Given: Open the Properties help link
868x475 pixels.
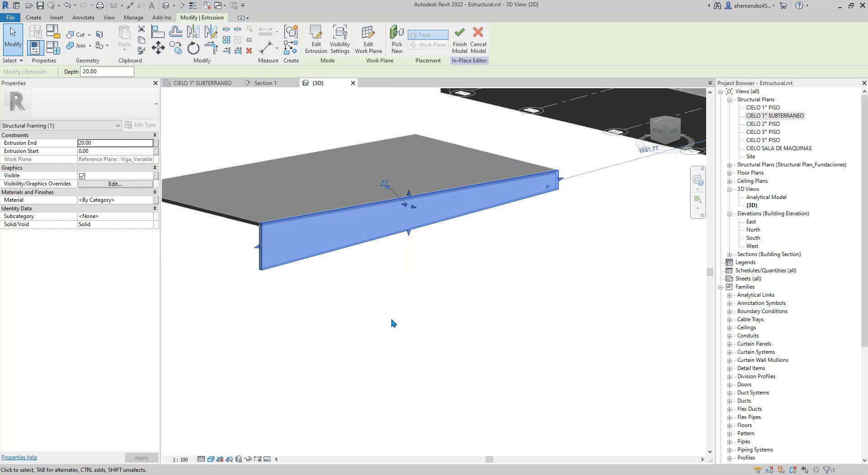Looking at the screenshot, I should pos(19,457).
